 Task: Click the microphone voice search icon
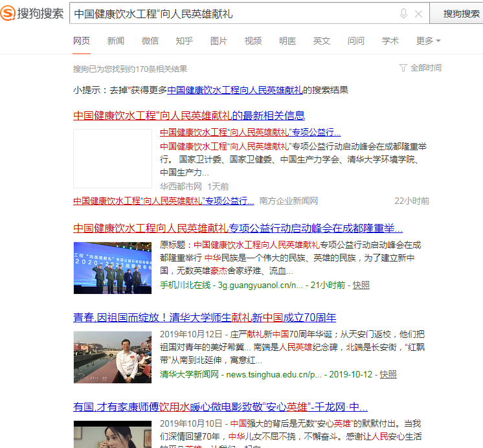point(404,14)
